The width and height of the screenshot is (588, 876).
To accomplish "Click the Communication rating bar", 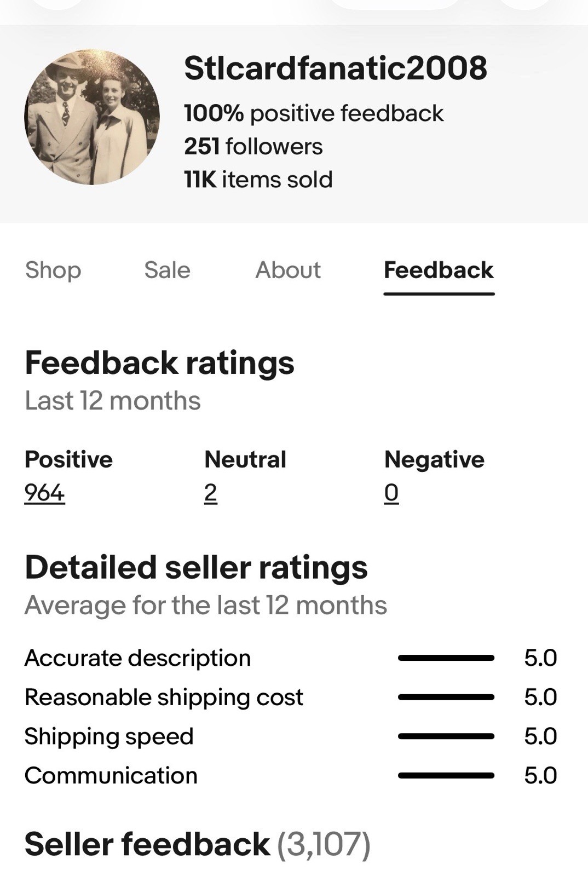I will click(x=446, y=775).
